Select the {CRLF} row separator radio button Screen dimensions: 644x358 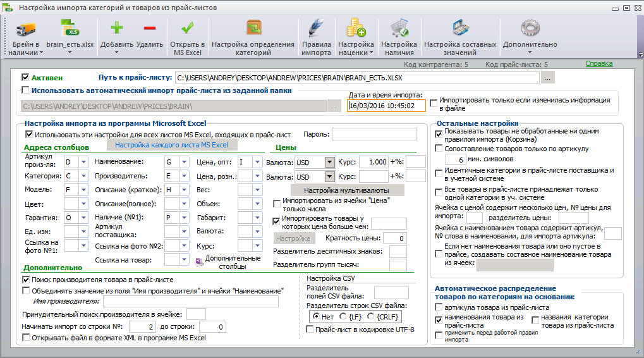click(370, 316)
